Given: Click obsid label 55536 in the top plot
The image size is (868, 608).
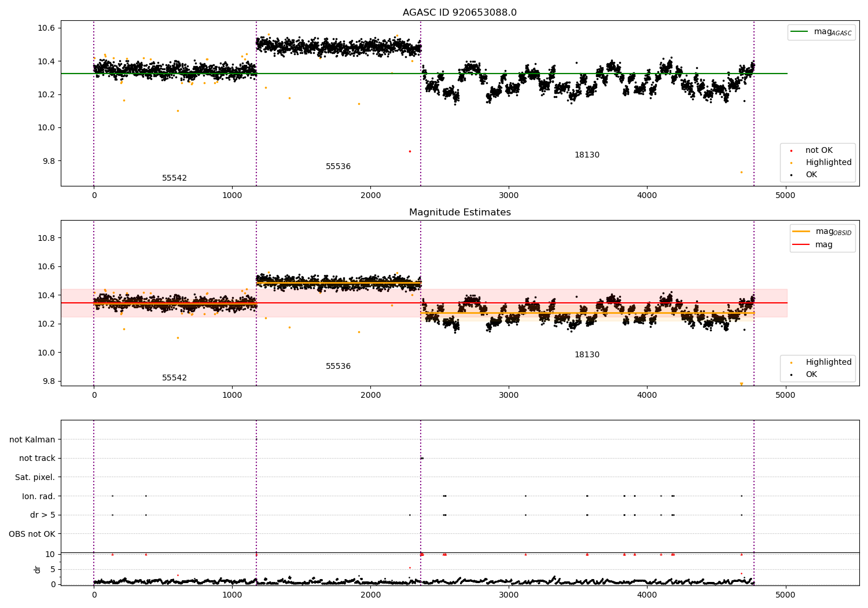Looking at the screenshot, I should tap(338, 167).
